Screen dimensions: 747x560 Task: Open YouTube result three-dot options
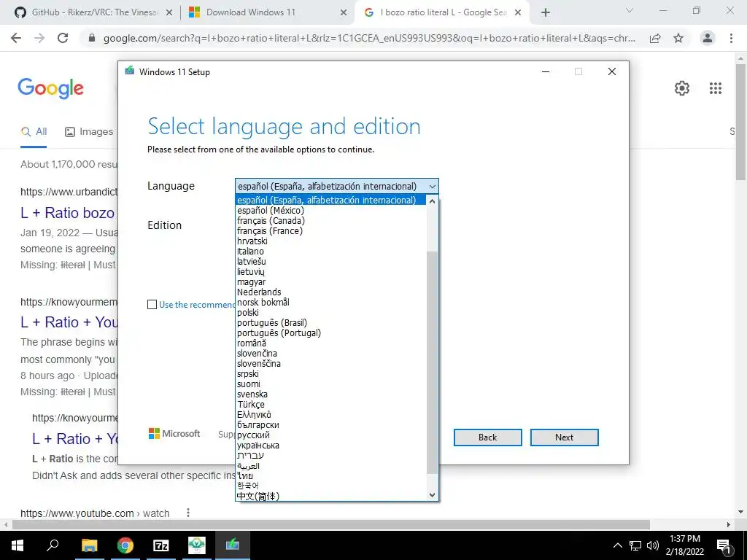pos(188,513)
